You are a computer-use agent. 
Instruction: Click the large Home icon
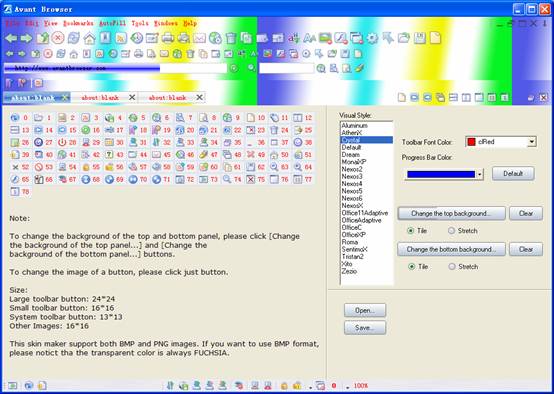(89, 38)
